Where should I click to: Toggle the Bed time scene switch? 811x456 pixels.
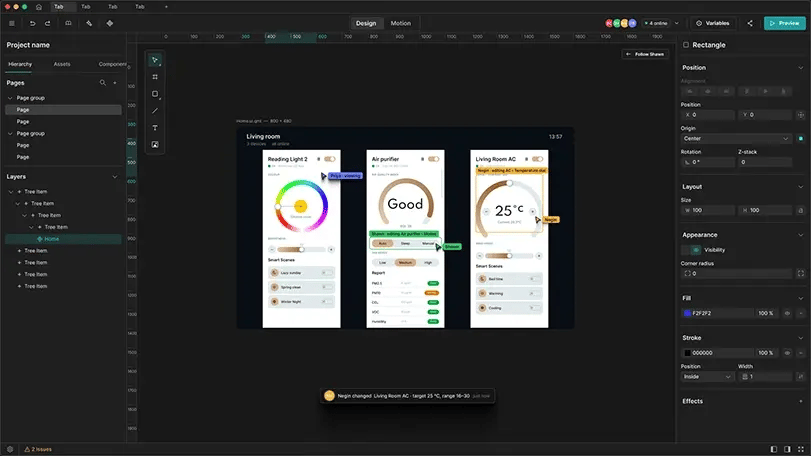(x=534, y=279)
